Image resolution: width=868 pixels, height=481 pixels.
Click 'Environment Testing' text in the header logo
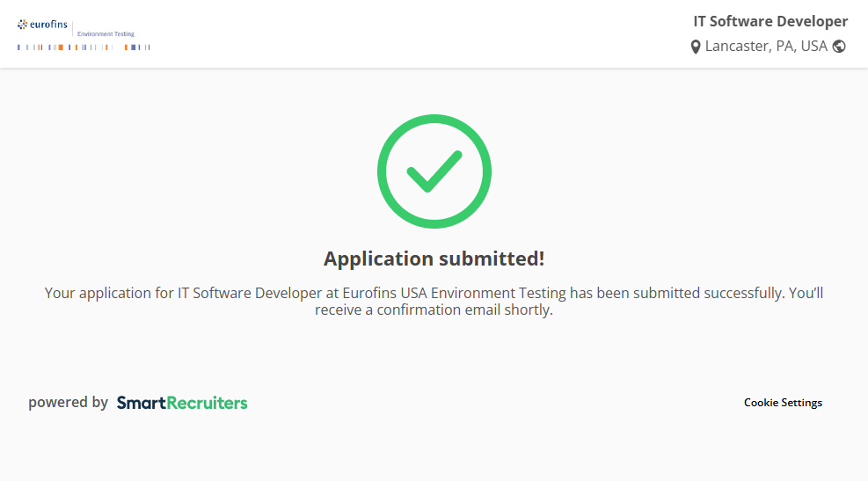[106, 33]
